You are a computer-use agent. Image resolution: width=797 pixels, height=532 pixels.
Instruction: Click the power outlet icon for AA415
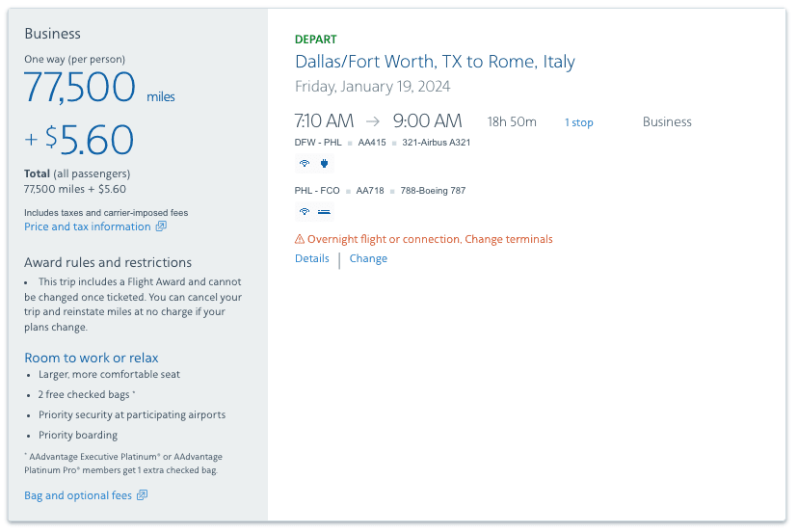(324, 163)
